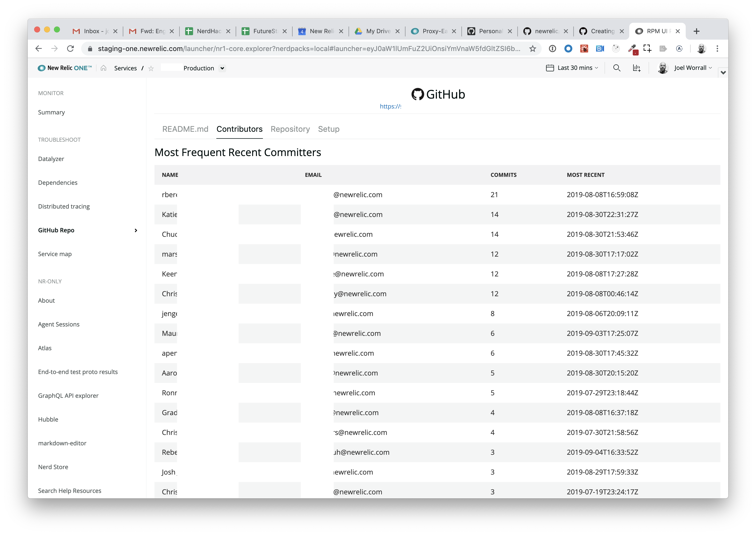Open search with the magnifying glass icon
Image resolution: width=756 pixels, height=535 pixels.
click(617, 68)
